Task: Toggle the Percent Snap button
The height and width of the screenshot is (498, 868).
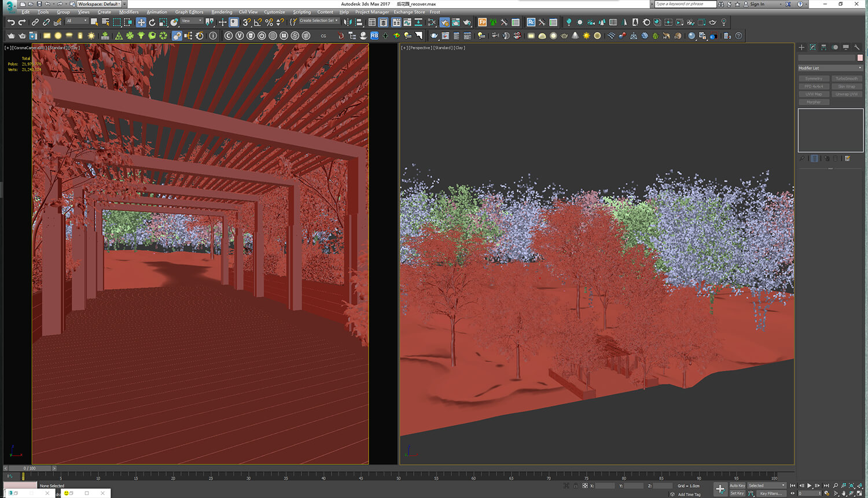Action: tap(269, 22)
